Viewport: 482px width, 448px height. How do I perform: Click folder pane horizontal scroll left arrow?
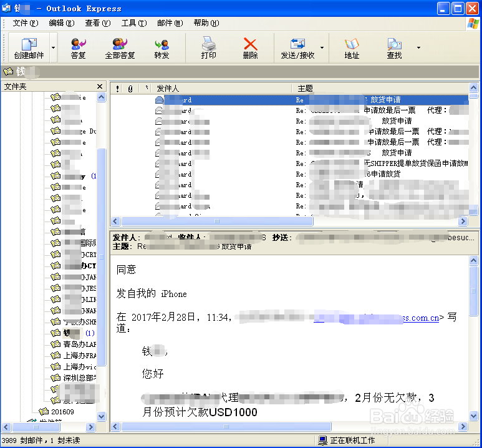point(6,427)
